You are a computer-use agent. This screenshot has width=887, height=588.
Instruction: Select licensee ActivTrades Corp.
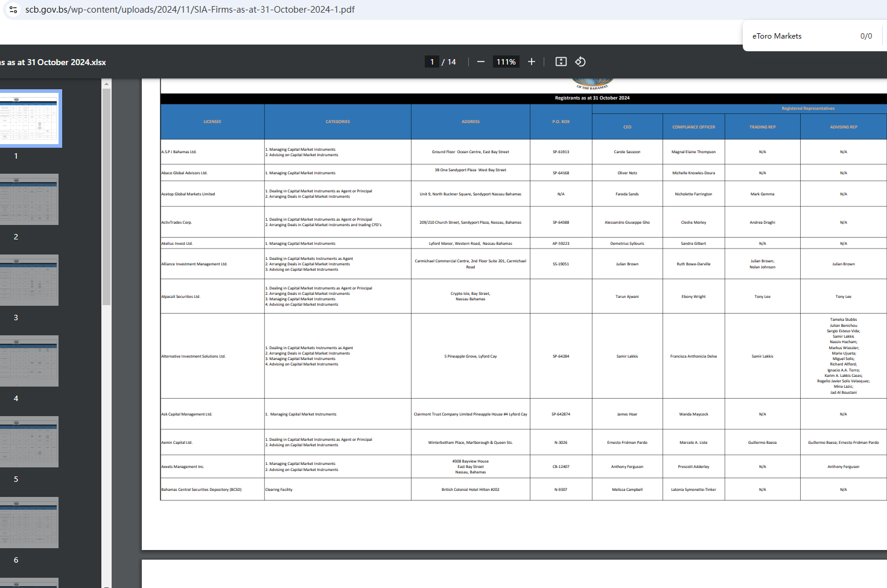point(176,223)
